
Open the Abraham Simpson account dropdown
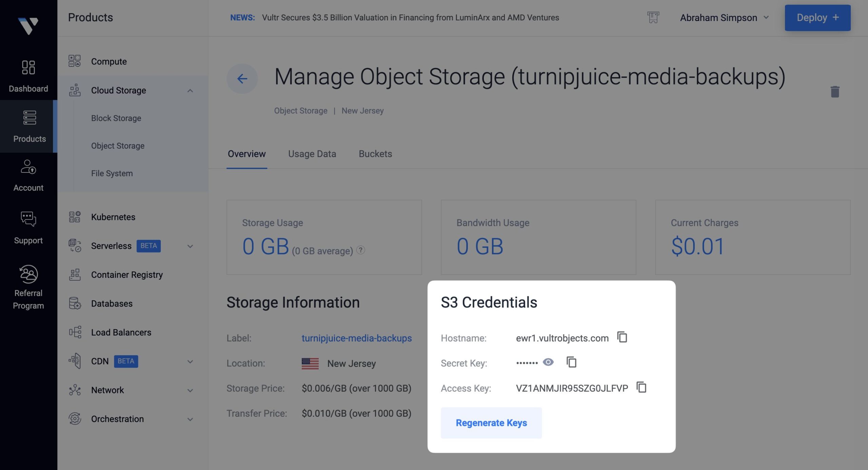[x=724, y=18]
